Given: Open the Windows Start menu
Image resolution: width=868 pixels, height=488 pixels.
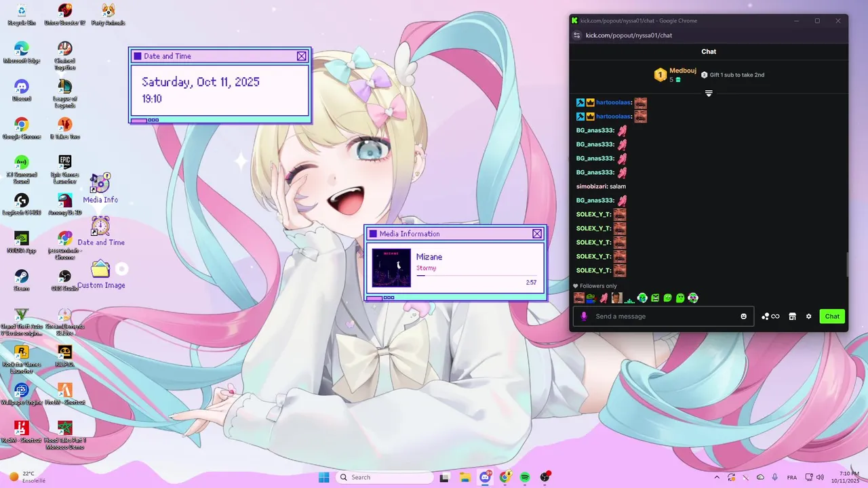Looking at the screenshot, I should tap(324, 477).
